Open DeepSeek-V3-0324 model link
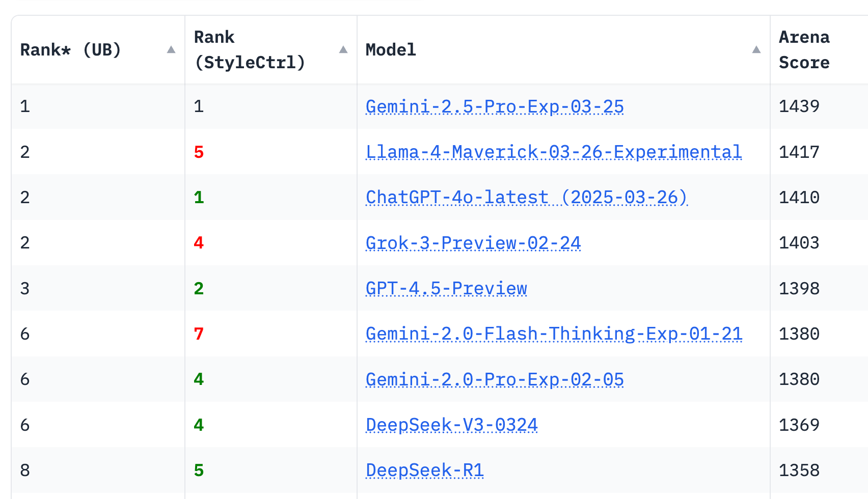 pos(452,425)
